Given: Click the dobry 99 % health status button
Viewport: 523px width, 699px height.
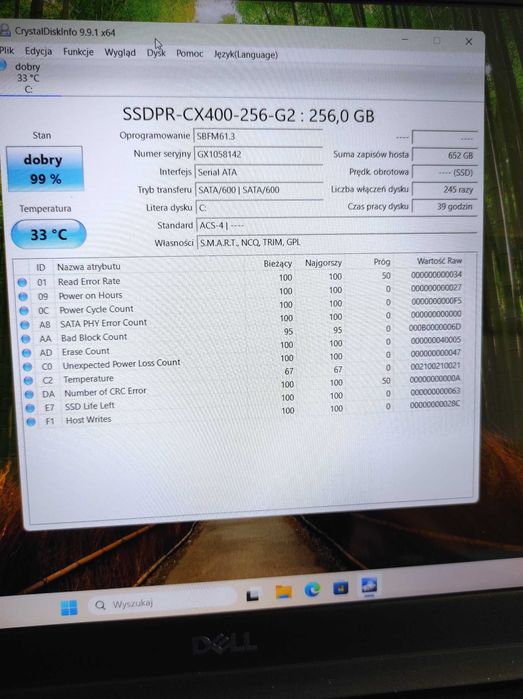Looking at the screenshot, I should 45,169.
